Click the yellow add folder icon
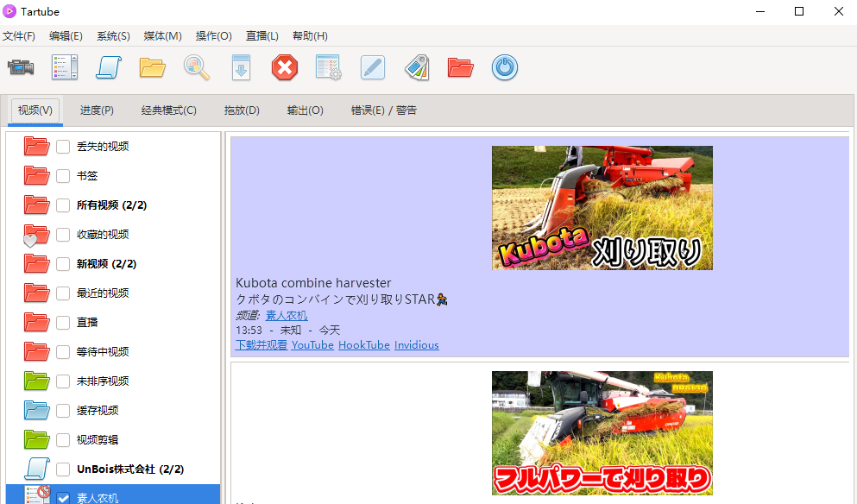Image resolution: width=857 pixels, height=504 pixels. coord(153,67)
